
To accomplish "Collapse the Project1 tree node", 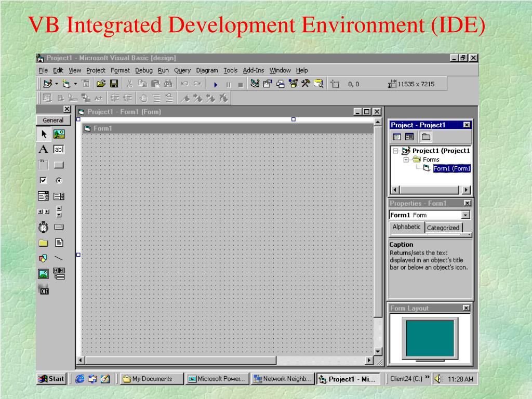I will coord(395,151).
